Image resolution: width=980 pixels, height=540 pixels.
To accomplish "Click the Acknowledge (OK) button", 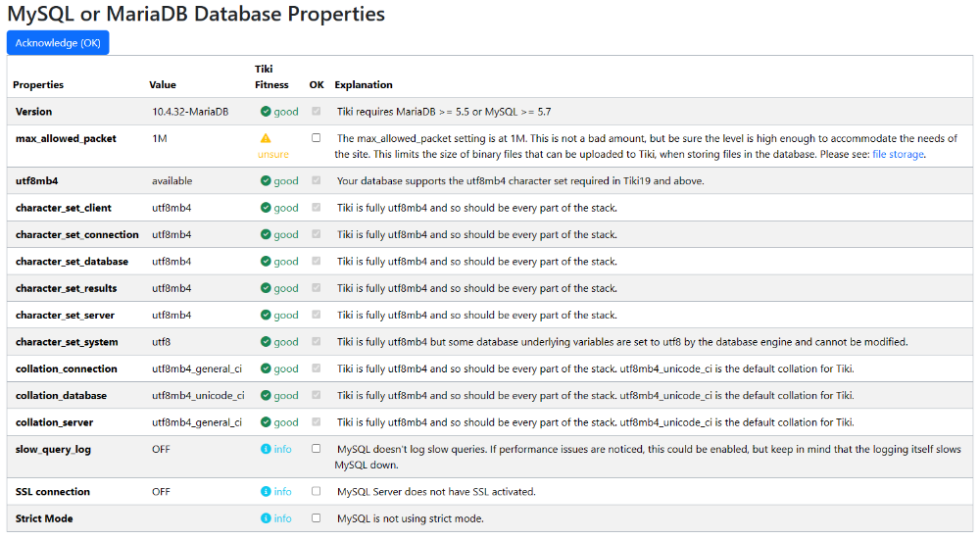I will (58, 42).
